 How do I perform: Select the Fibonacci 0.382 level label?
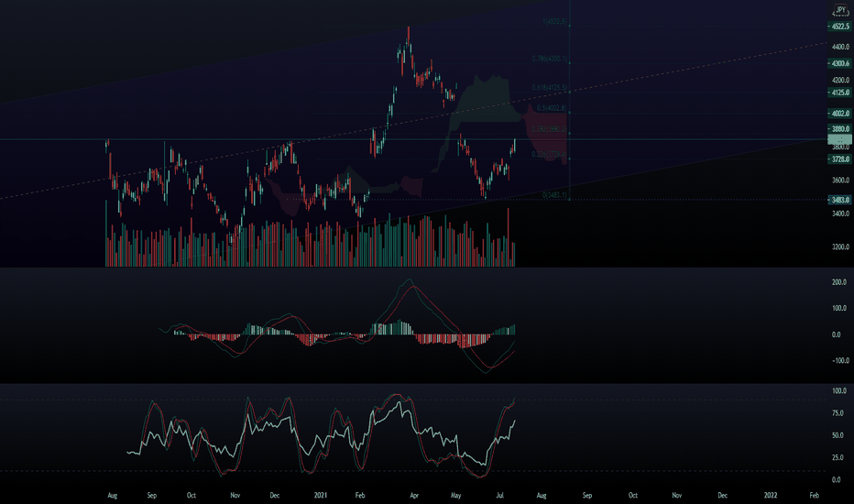(x=550, y=130)
